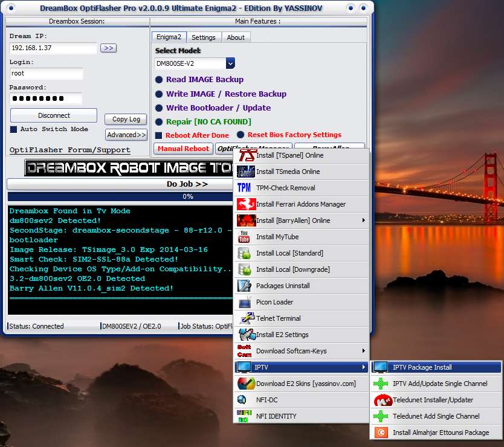This screenshot has height=447, width=504.
Task: Select the Repair [NO CA FOUND] option
Action: (159, 122)
